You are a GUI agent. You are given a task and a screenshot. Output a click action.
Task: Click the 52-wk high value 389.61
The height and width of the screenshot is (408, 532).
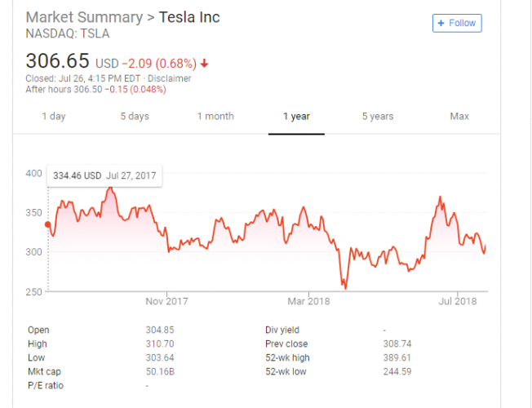point(398,357)
